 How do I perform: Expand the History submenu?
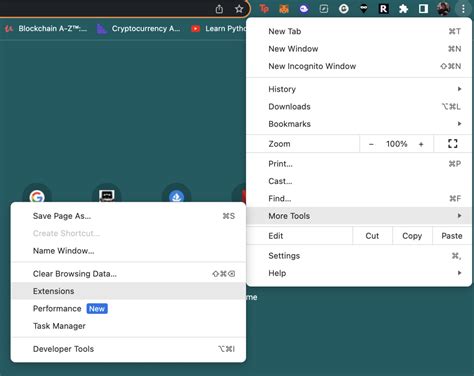click(x=359, y=89)
